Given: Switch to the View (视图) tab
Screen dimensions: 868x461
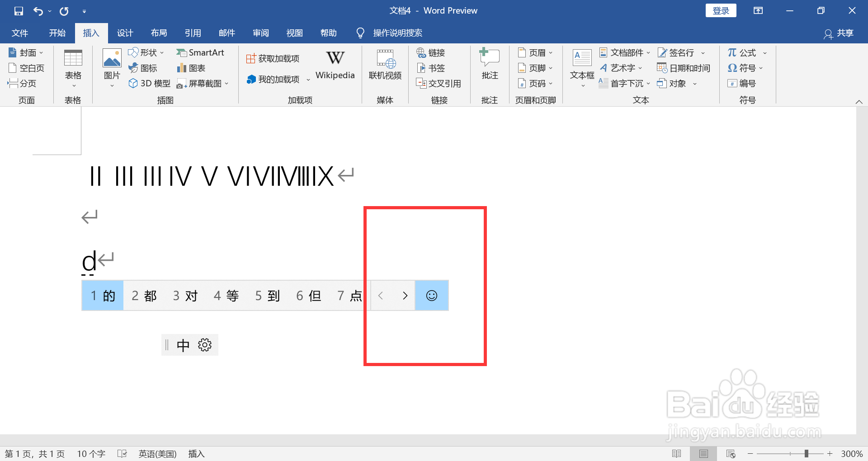Looking at the screenshot, I should click(x=294, y=33).
